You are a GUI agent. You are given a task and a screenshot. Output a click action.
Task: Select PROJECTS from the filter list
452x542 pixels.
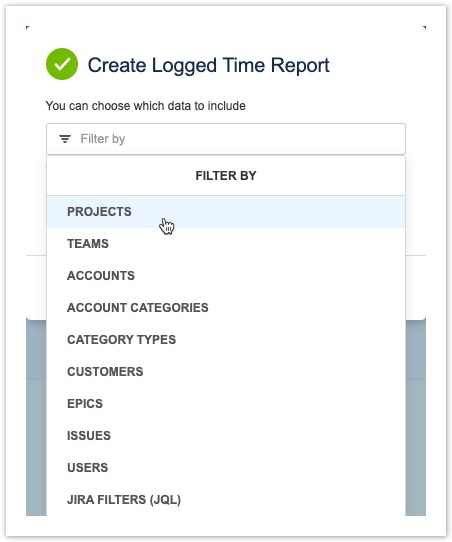[x=226, y=212]
